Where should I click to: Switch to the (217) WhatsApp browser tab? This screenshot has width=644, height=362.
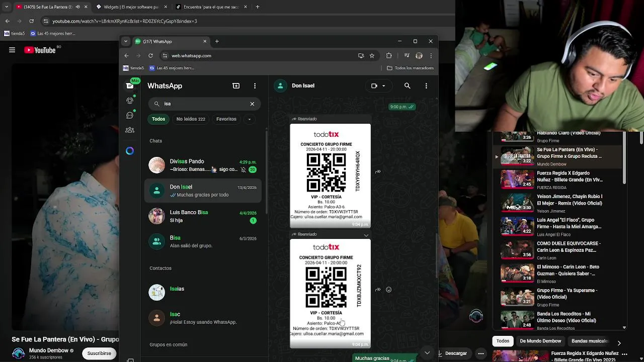tap(171, 41)
